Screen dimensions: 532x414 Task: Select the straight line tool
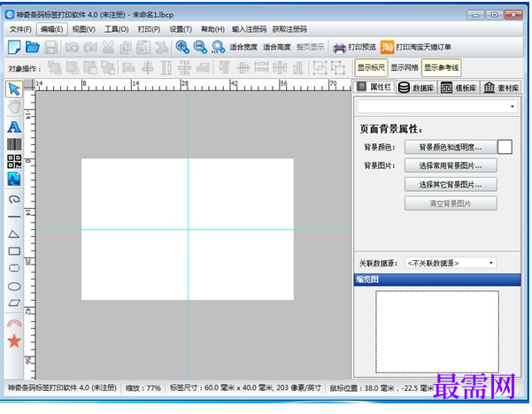[x=14, y=217]
